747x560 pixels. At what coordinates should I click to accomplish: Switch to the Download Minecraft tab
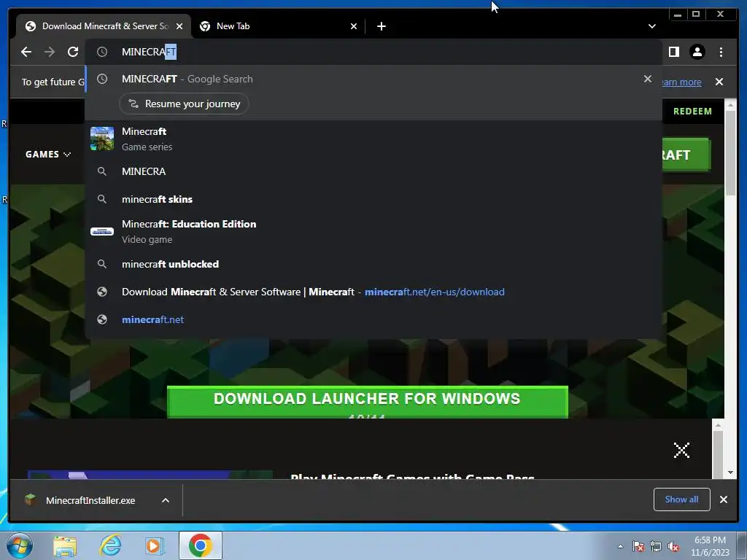(104, 26)
